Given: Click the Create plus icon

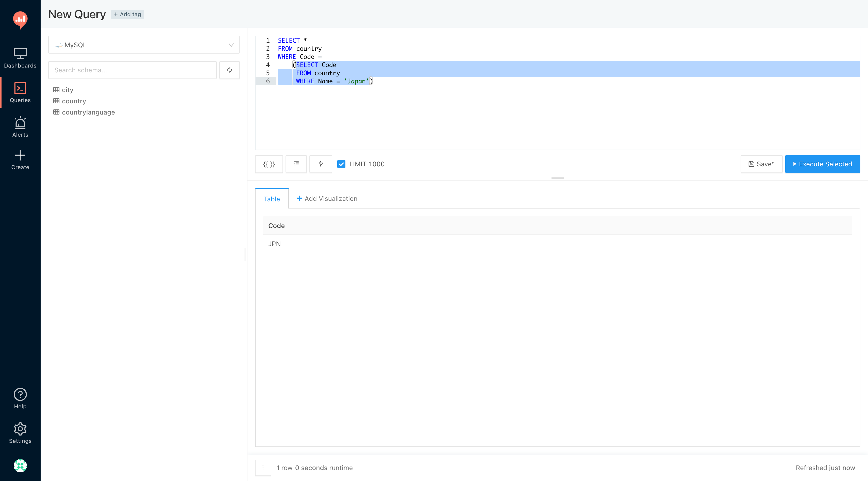Looking at the screenshot, I should [x=20, y=160].
